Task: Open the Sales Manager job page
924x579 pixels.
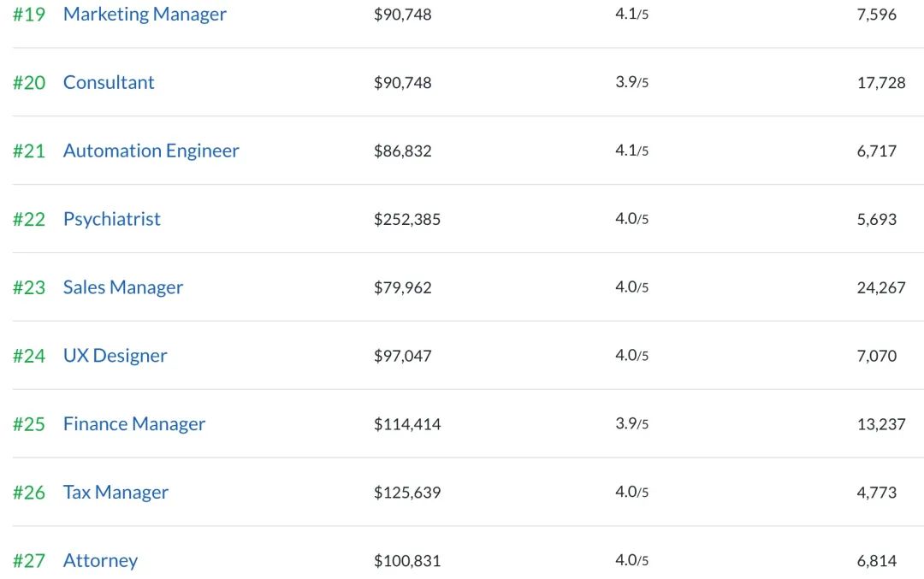Action: 122,287
